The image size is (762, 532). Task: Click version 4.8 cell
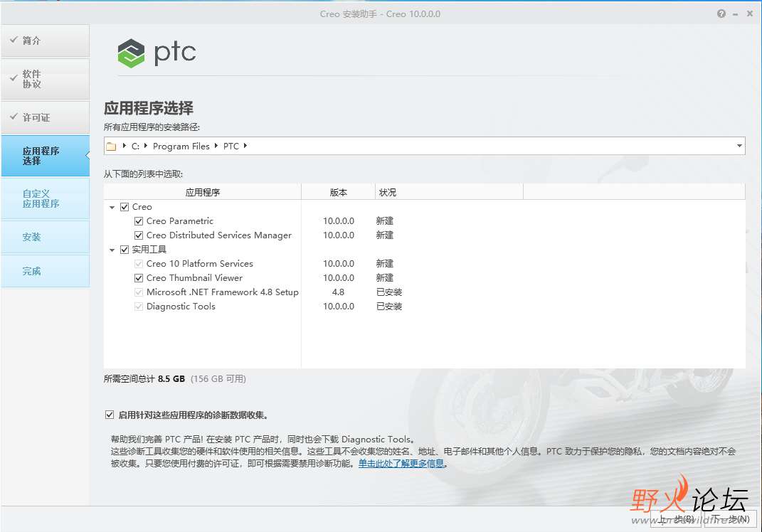[338, 292]
